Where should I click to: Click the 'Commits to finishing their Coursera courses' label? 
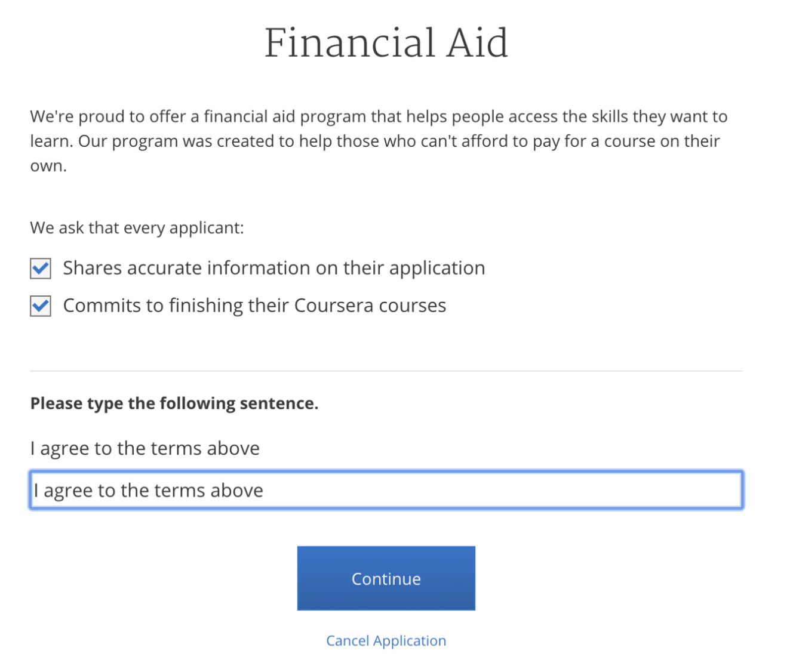254,306
